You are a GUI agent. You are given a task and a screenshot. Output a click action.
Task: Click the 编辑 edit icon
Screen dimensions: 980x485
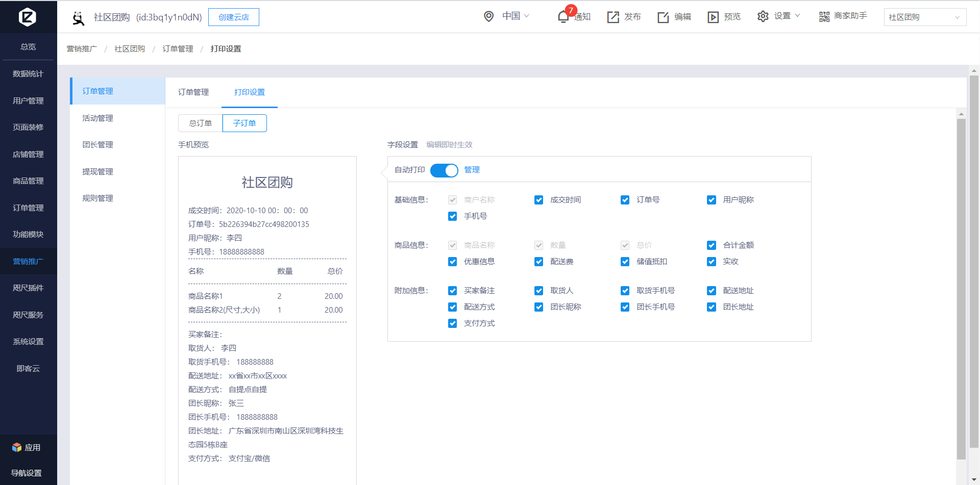[x=663, y=17]
